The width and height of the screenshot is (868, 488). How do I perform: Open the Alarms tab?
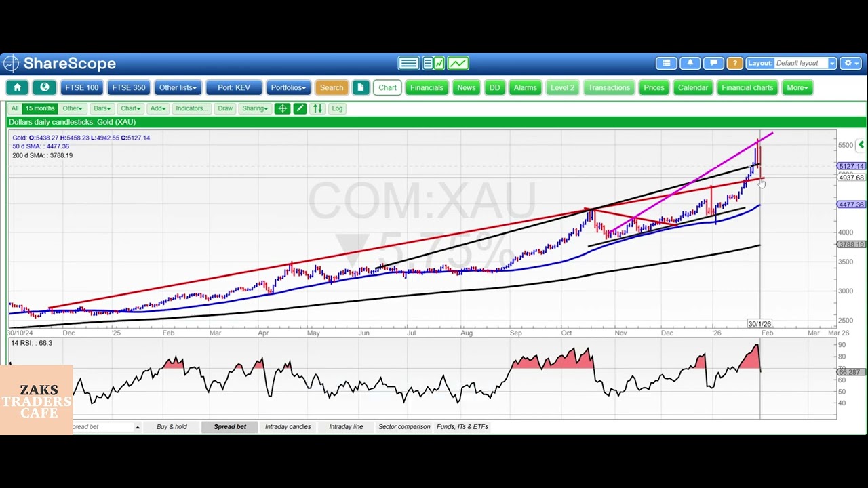pos(525,87)
